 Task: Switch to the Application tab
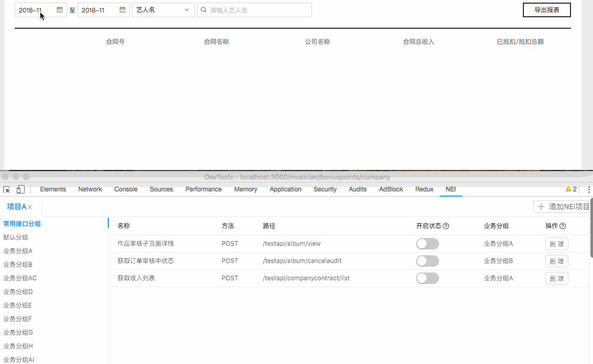point(286,189)
